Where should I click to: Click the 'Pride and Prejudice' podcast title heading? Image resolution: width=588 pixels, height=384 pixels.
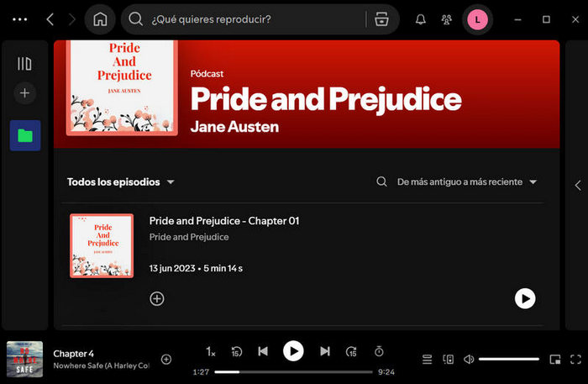tap(326, 99)
